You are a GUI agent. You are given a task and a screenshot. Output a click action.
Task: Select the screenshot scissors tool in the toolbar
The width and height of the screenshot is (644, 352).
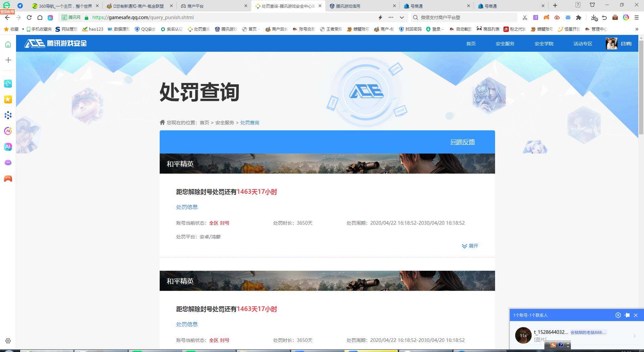[525, 17]
